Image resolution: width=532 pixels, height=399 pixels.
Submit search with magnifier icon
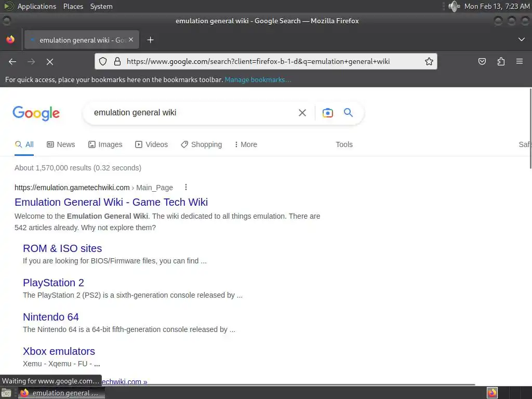[349, 113]
